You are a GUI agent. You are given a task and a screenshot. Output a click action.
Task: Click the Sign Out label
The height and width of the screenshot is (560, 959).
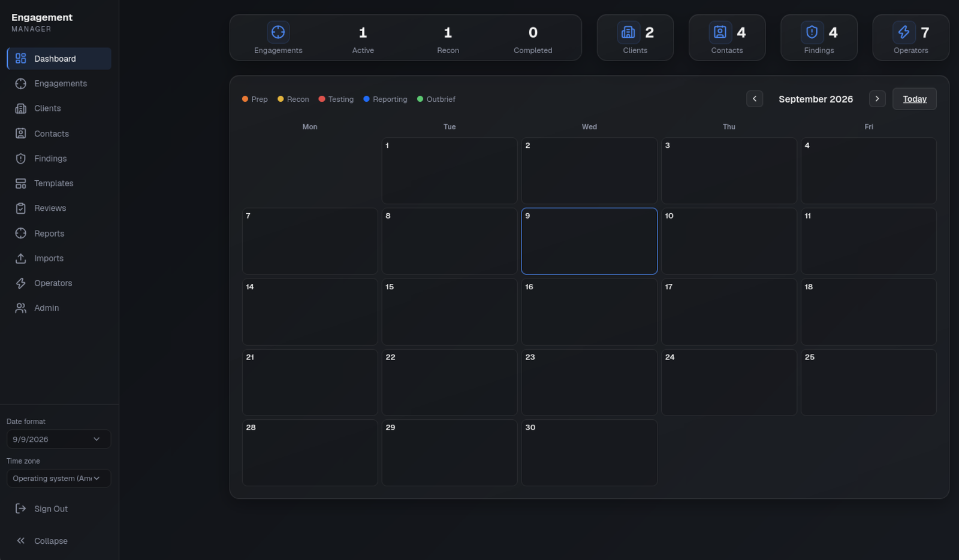[51, 508]
